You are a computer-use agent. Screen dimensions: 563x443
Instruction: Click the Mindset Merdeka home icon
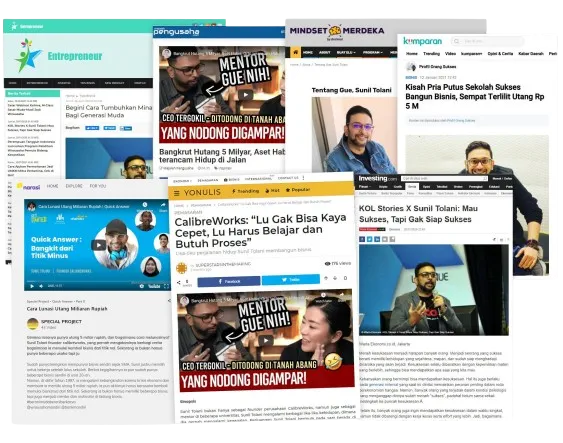[x=295, y=52]
